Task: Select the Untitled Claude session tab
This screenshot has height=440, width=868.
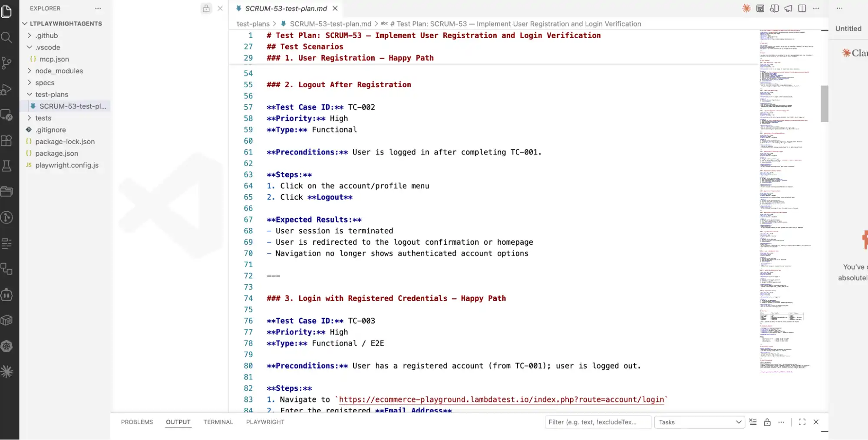Action: [848, 29]
